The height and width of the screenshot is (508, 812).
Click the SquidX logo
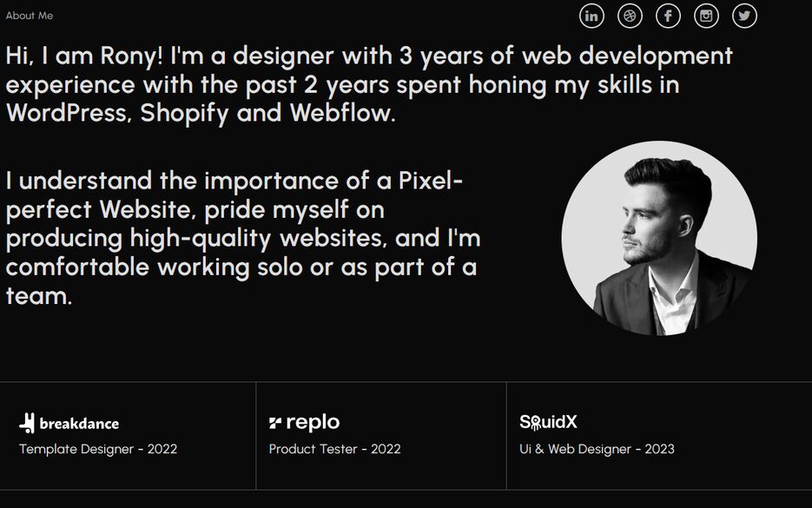coord(548,422)
